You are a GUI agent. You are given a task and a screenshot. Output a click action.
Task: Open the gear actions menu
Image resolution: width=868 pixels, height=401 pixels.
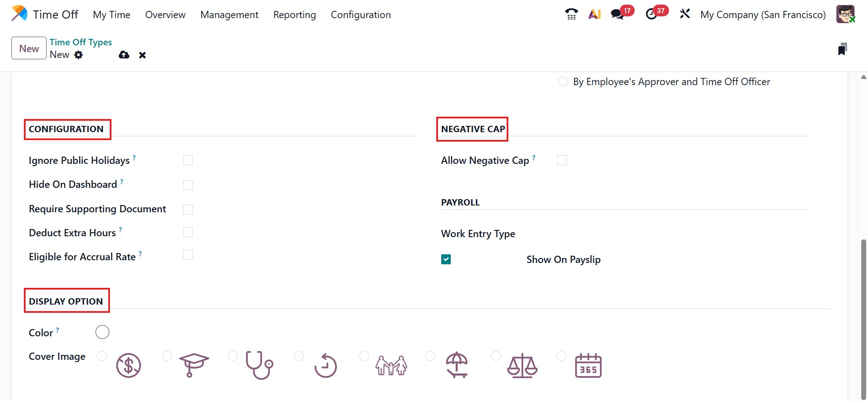click(79, 55)
